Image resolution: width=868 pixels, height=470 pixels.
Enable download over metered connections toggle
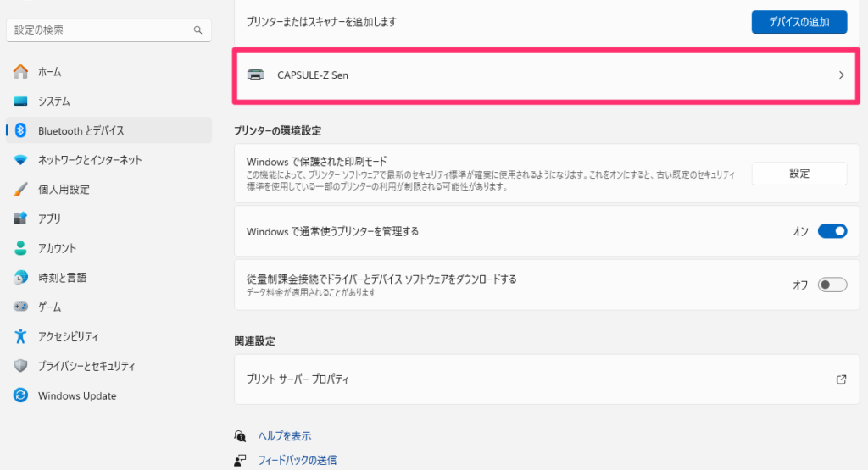point(832,285)
